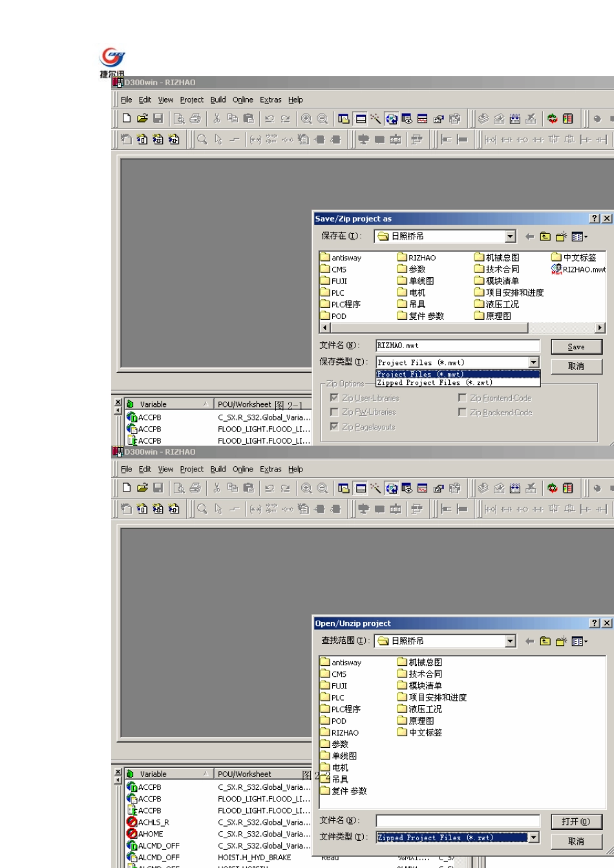
Task: Enable the Zip Backend-Code checkbox
Action: click(x=462, y=412)
